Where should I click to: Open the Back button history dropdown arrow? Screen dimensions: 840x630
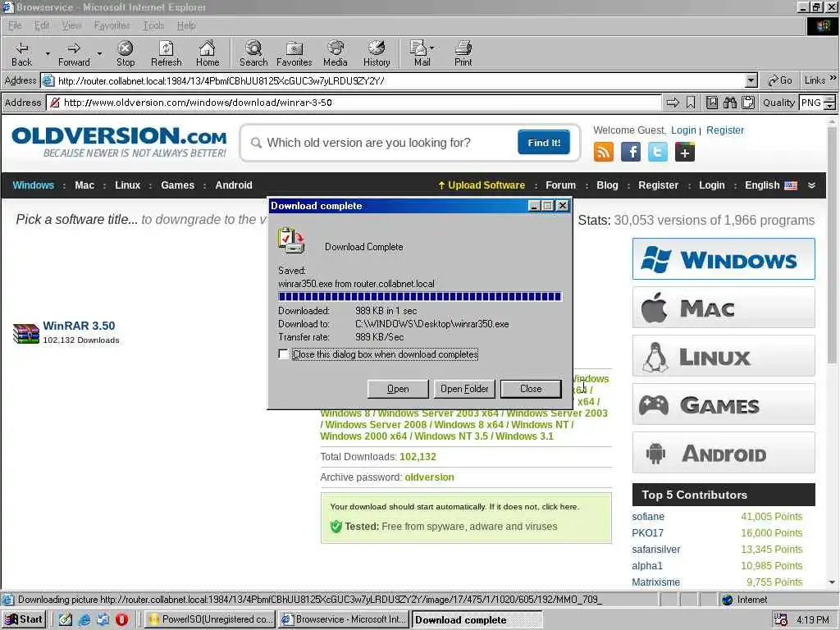coord(47,53)
